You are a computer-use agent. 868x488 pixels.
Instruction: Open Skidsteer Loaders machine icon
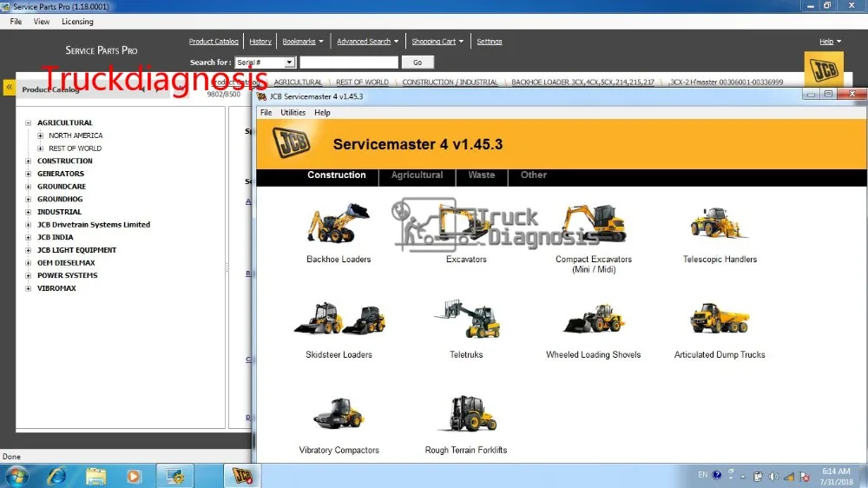pyautogui.click(x=339, y=319)
